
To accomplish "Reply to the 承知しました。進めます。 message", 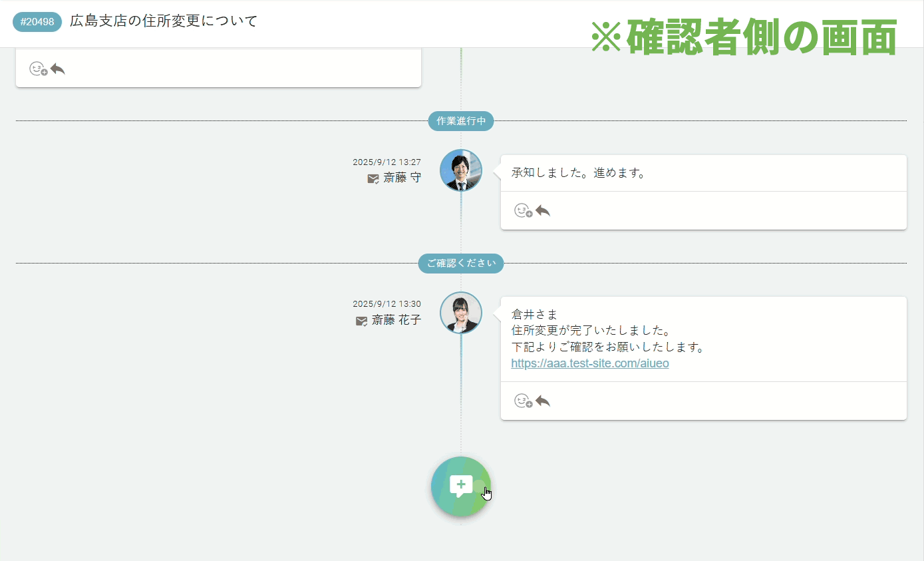I will click(543, 211).
